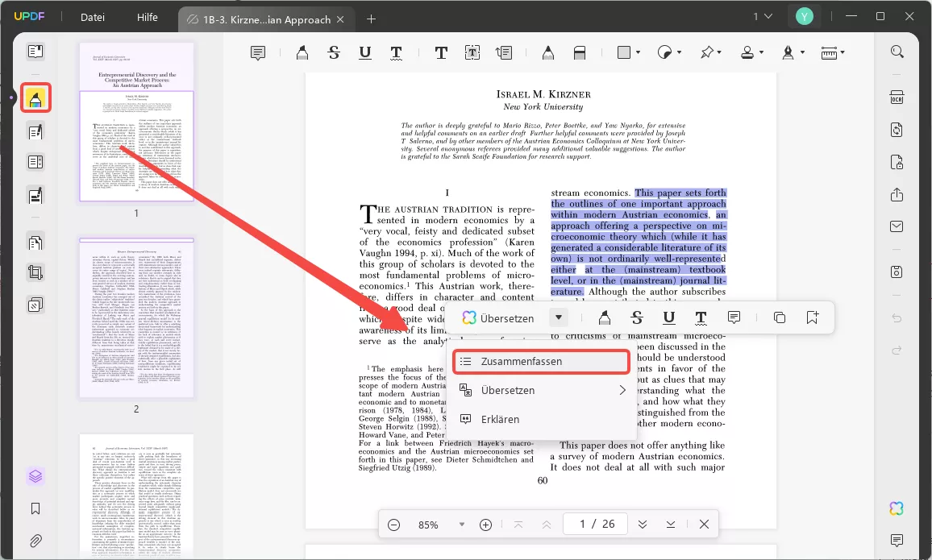932x560 pixels.
Task: Expand the shapes rectangle tool dropdown
Action: (638, 53)
